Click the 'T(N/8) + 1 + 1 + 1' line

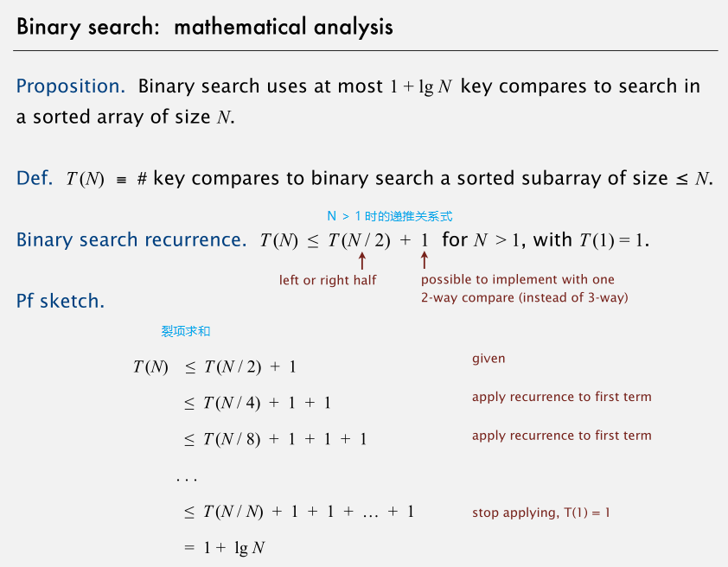(x=276, y=439)
